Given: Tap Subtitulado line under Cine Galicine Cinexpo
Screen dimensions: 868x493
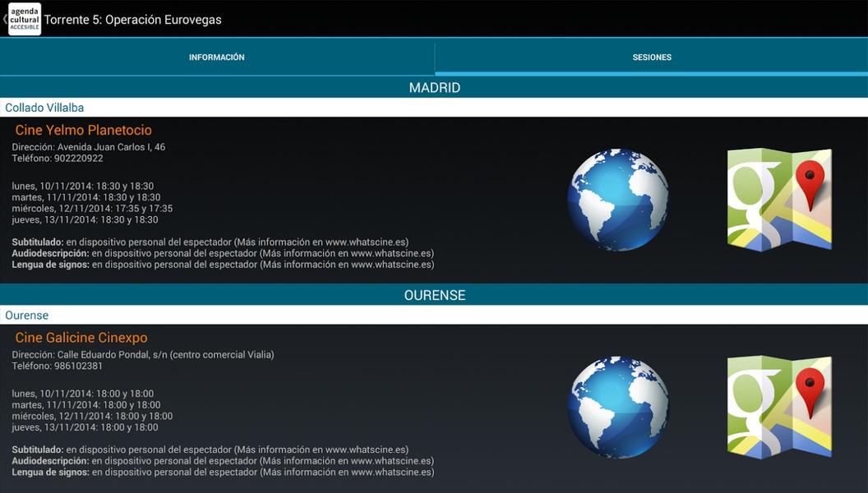Looking at the screenshot, I should [x=210, y=449].
